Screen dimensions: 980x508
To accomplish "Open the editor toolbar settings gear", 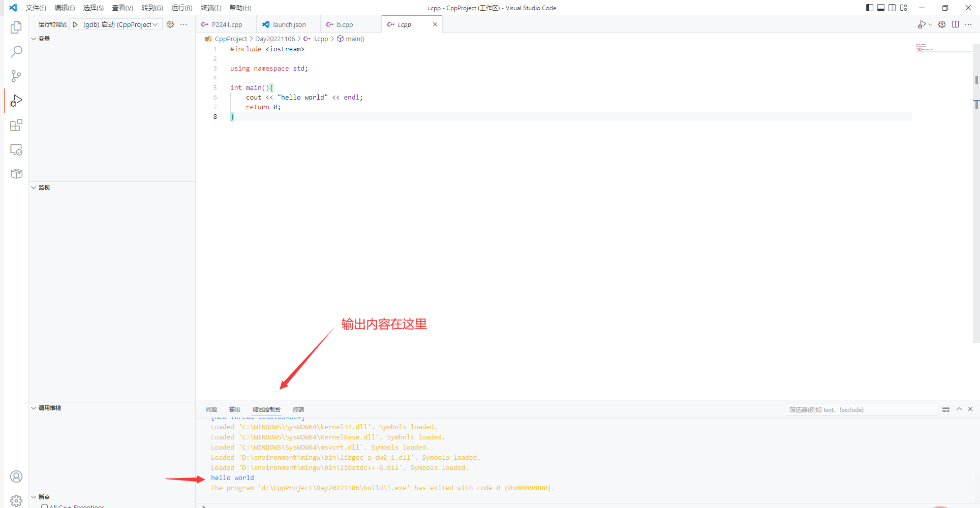I will [942, 24].
